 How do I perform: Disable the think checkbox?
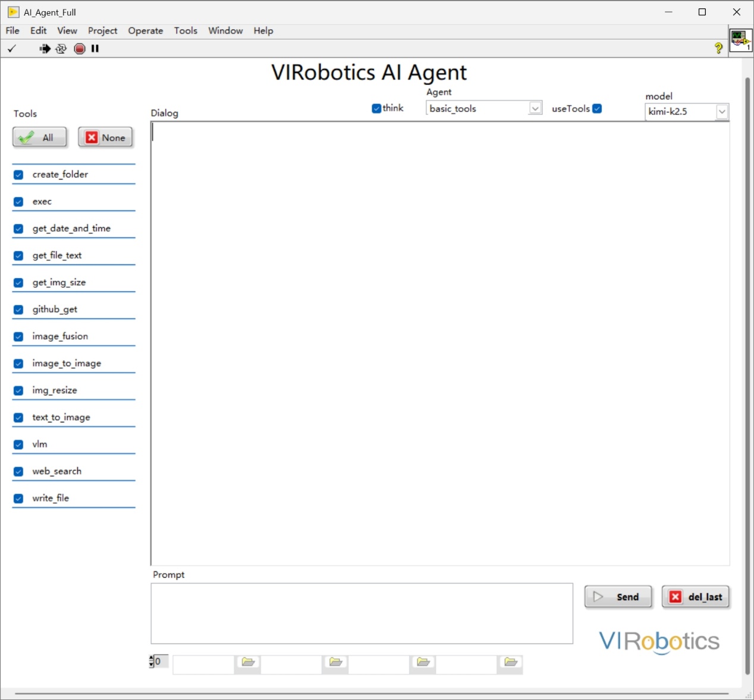(376, 109)
